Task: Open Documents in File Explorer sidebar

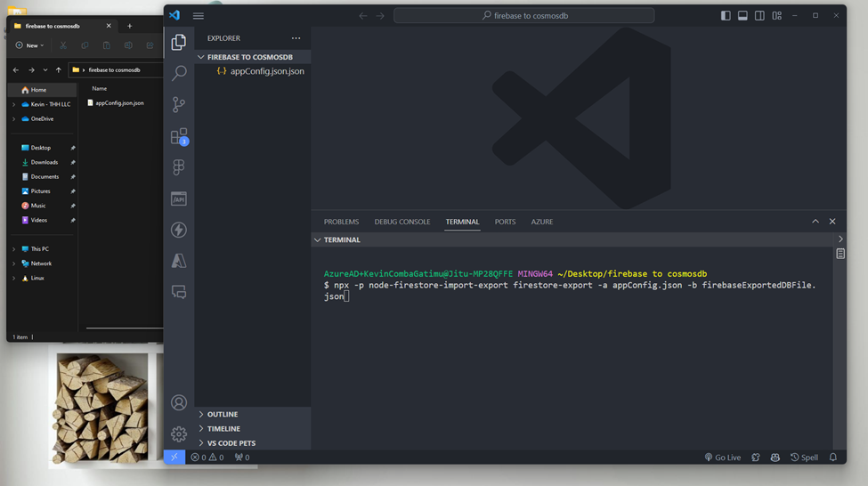Action: pos(44,176)
